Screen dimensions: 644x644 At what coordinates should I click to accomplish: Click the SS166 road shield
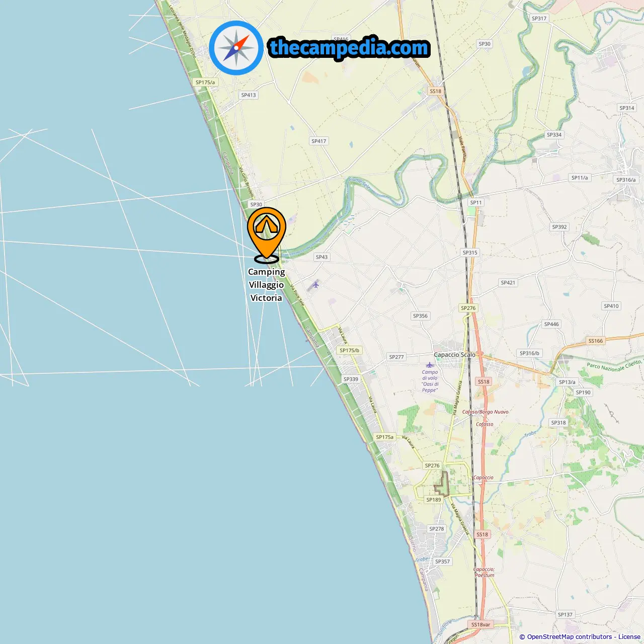(x=596, y=341)
